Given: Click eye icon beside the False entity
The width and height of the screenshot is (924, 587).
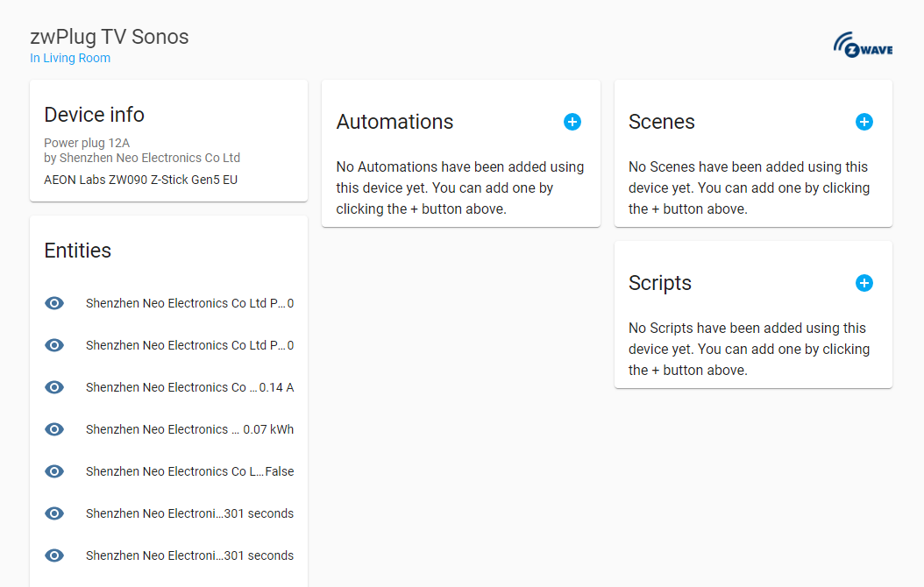Looking at the screenshot, I should click(x=54, y=471).
